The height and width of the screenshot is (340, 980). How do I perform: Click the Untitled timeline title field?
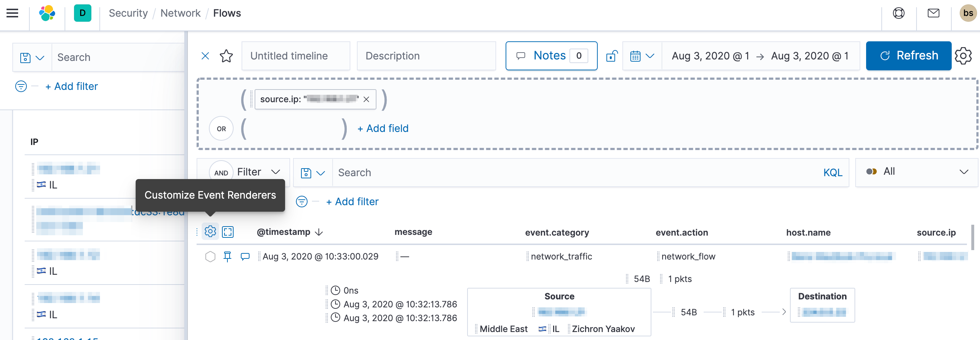[296, 56]
